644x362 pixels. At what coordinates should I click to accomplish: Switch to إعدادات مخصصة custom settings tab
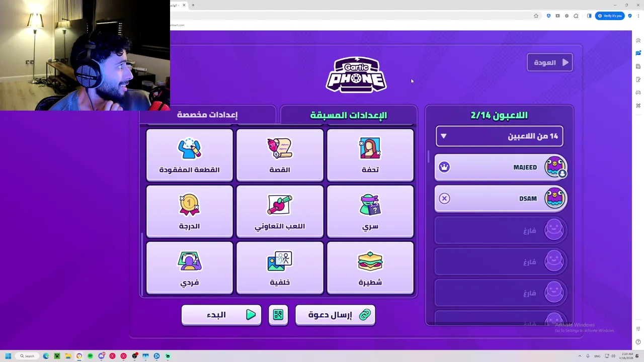[207, 115]
